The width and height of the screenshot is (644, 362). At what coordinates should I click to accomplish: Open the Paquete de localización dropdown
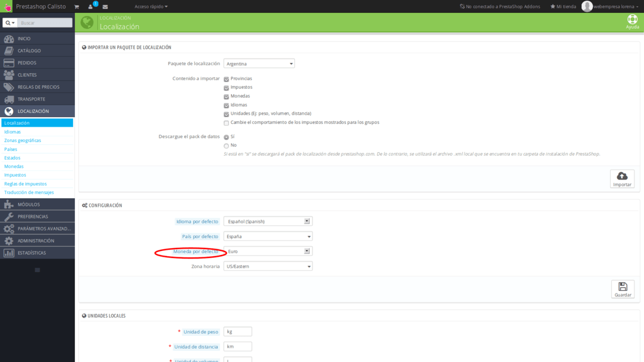click(259, 64)
